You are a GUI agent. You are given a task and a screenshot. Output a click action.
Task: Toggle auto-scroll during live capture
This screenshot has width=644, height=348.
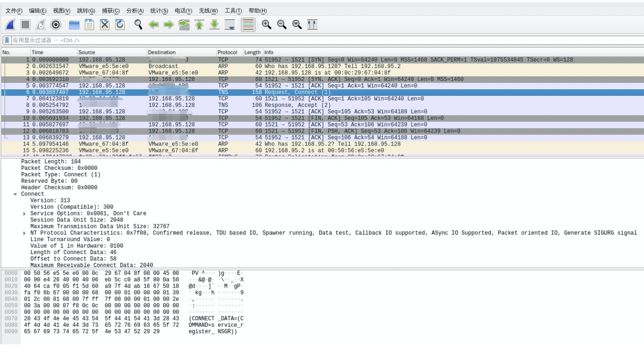tap(230, 24)
